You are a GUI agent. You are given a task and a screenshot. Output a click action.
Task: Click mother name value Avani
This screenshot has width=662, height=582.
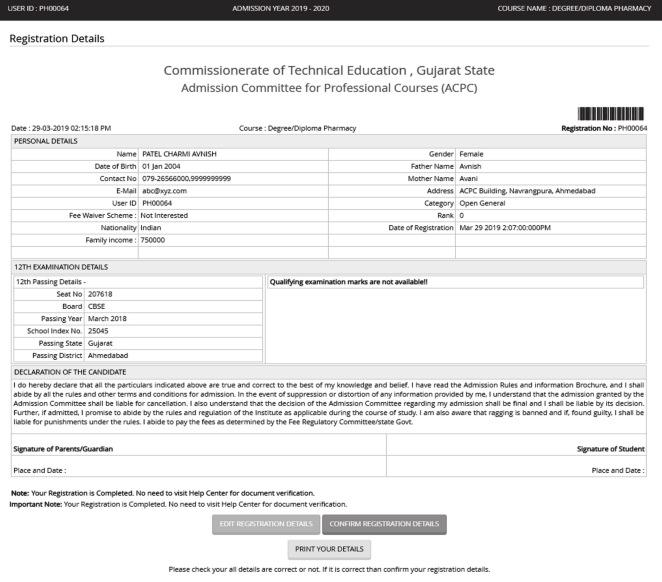click(x=469, y=179)
